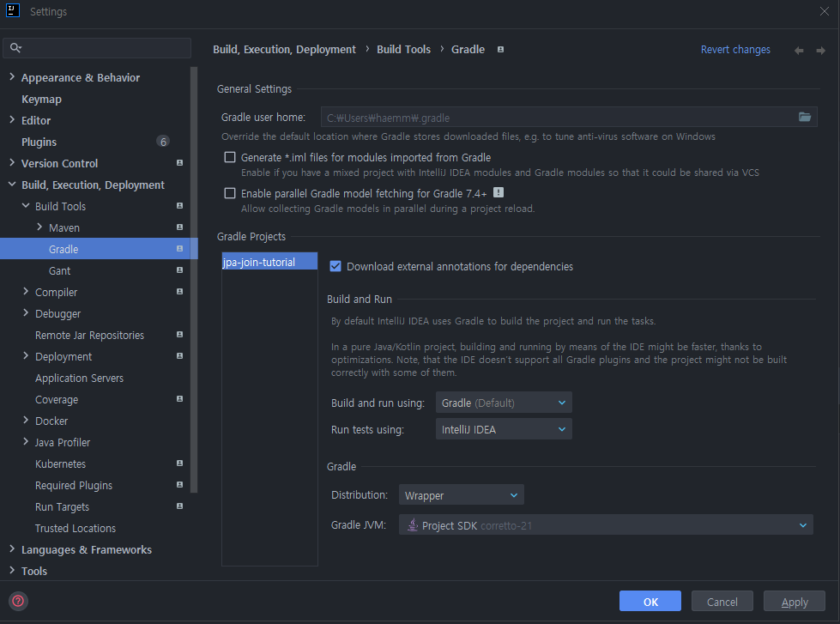840x624 pixels.
Task: Click the folder browse icon for Gradle user home
Action: pyautogui.click(x=805, y=117)
